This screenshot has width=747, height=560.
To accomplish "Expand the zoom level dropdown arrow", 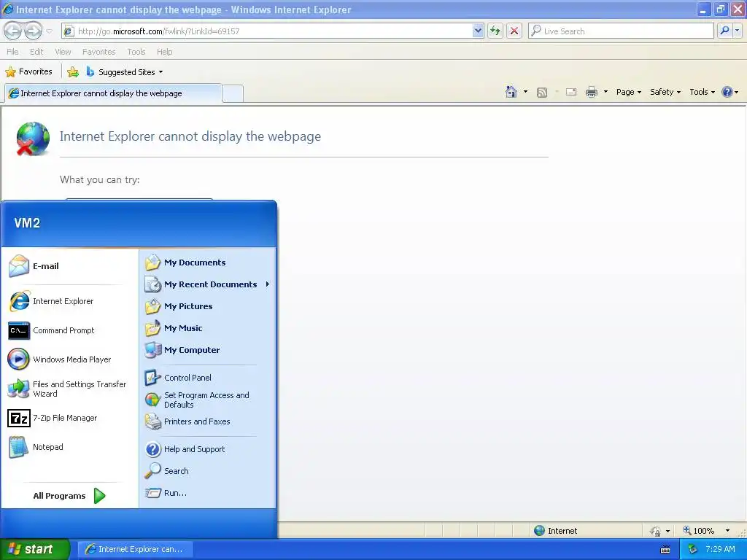I will pyautogui.click(x=727, y=531).
